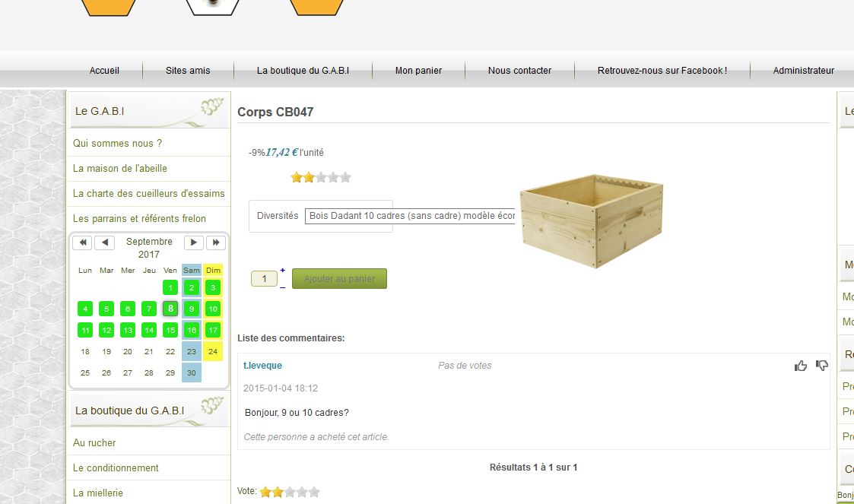Open the Diversités dropdown list
The height and width of the screenshot is (504, 854).
[x=410, y=216]
